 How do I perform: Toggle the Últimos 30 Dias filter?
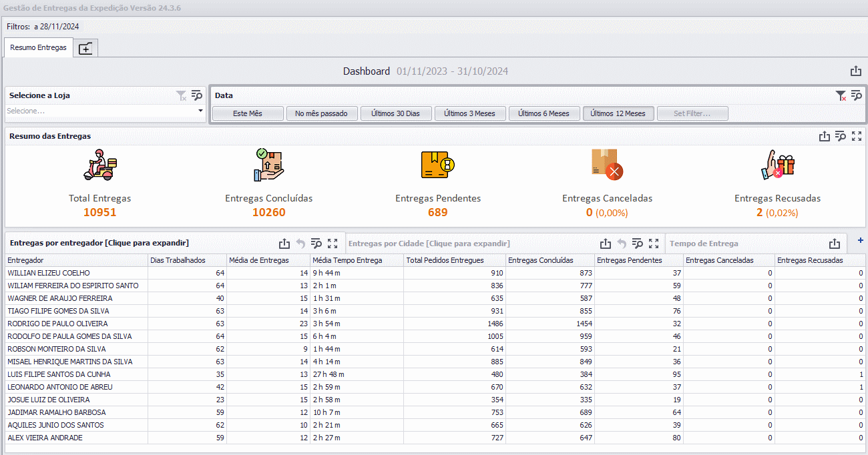point(395,113)
